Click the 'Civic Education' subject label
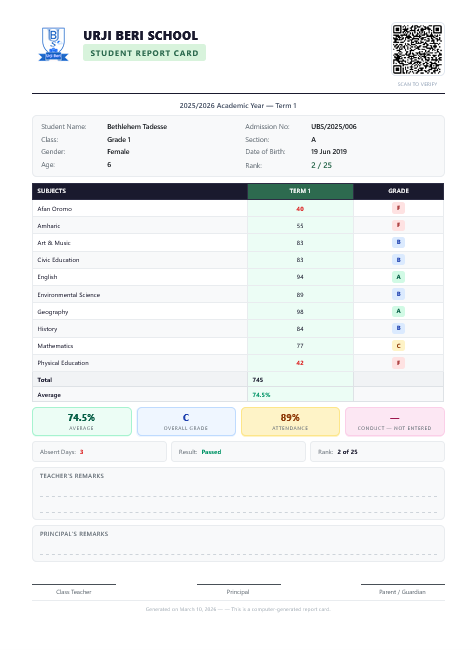 58,260
